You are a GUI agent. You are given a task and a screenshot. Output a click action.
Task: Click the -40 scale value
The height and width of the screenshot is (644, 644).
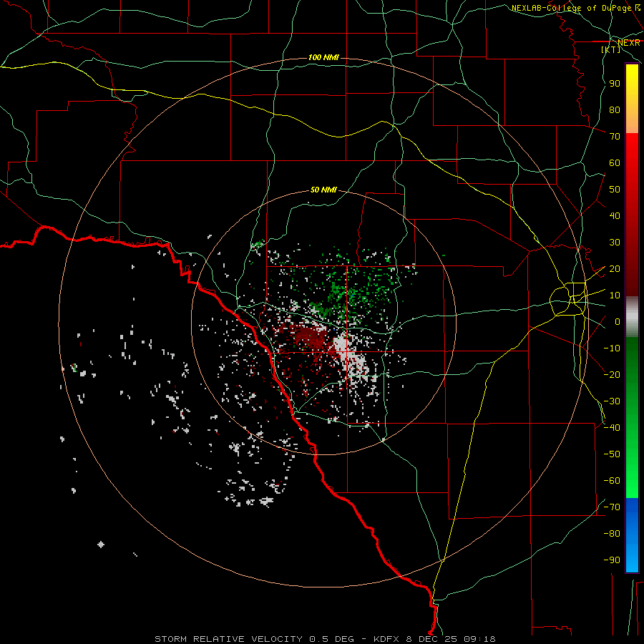612,428
